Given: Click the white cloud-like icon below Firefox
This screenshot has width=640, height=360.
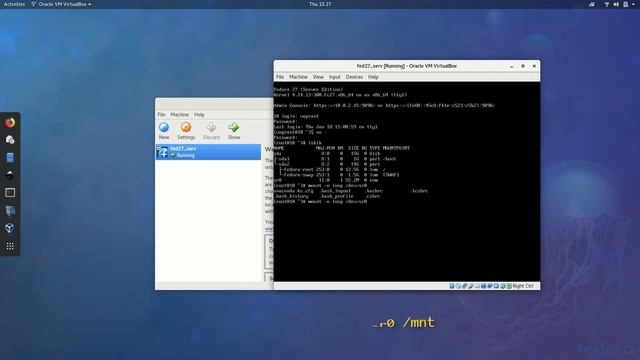Looking at the screenshot, I should [10, 140].
